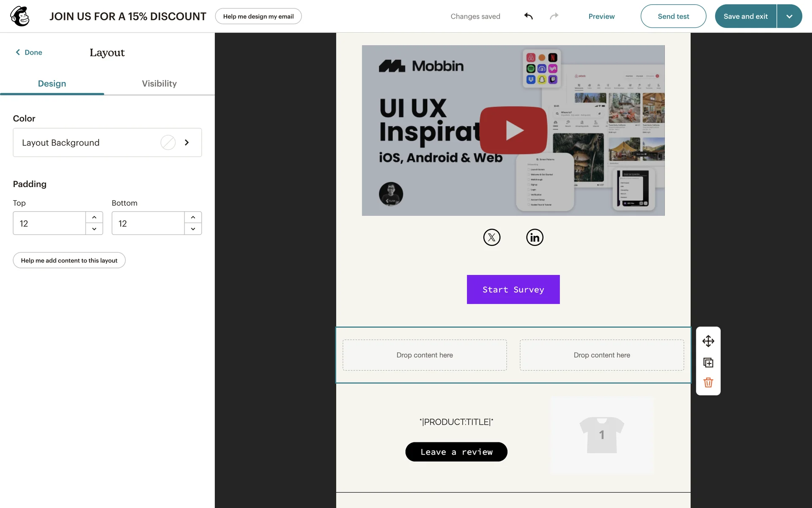
Task: Delete the selected layout with trash icon
Action: 708,383
